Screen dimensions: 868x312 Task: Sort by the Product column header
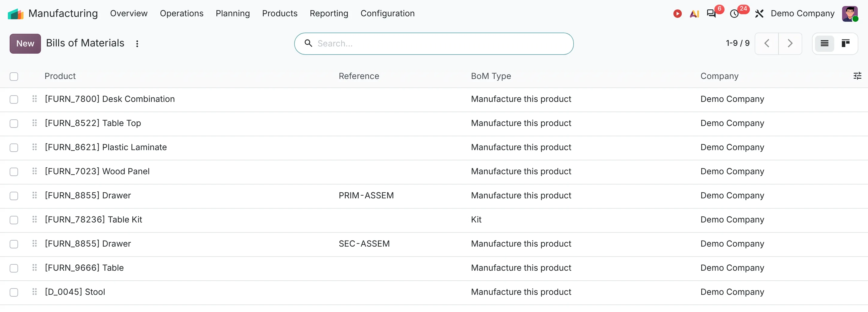coord(60,76)
